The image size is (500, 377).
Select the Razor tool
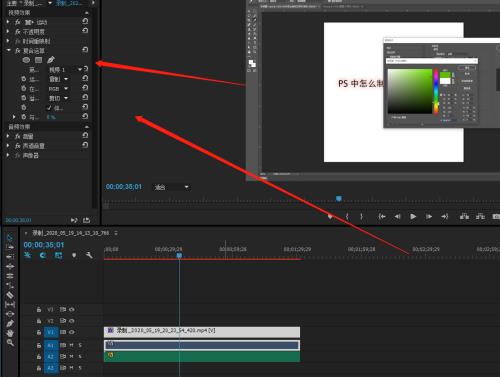(x=10, y=295)
